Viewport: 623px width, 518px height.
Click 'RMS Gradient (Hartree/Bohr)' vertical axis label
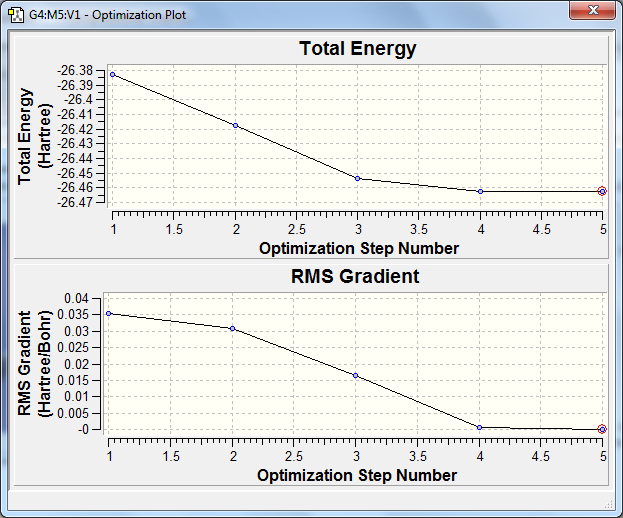coord(35,363)
